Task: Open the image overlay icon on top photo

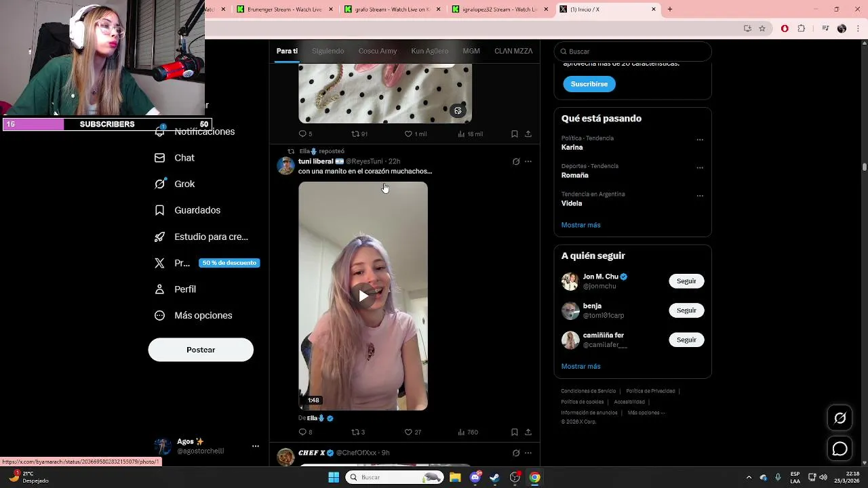Action: 458,111
